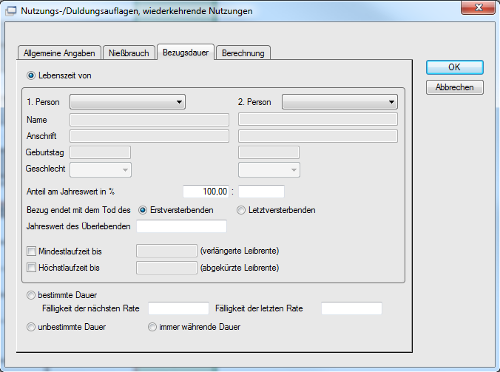Expand the Geschlecht dropdown for 2. Person
500x372 pixels.
click(269, 170)
